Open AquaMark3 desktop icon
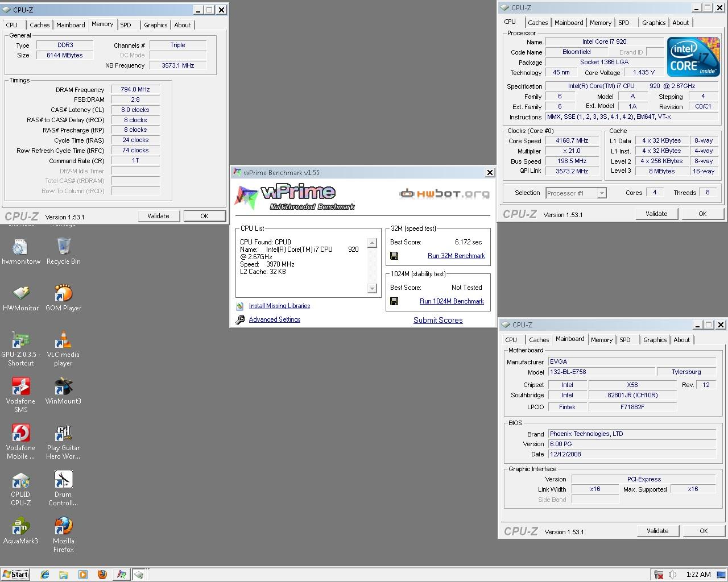Viewport: 728px width, 582px height. tap(20, 531)
